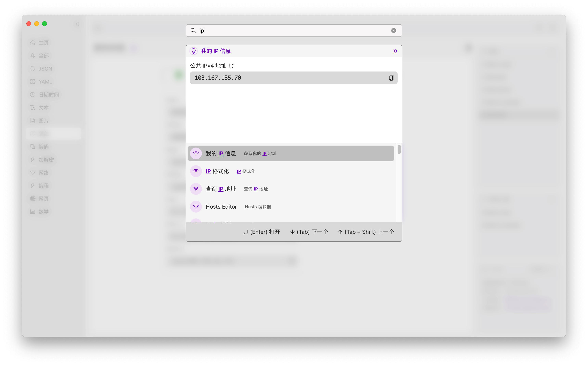Refresh the public IPv4 address
Viewport: 588px width, 366px height.
click(231, 66)
